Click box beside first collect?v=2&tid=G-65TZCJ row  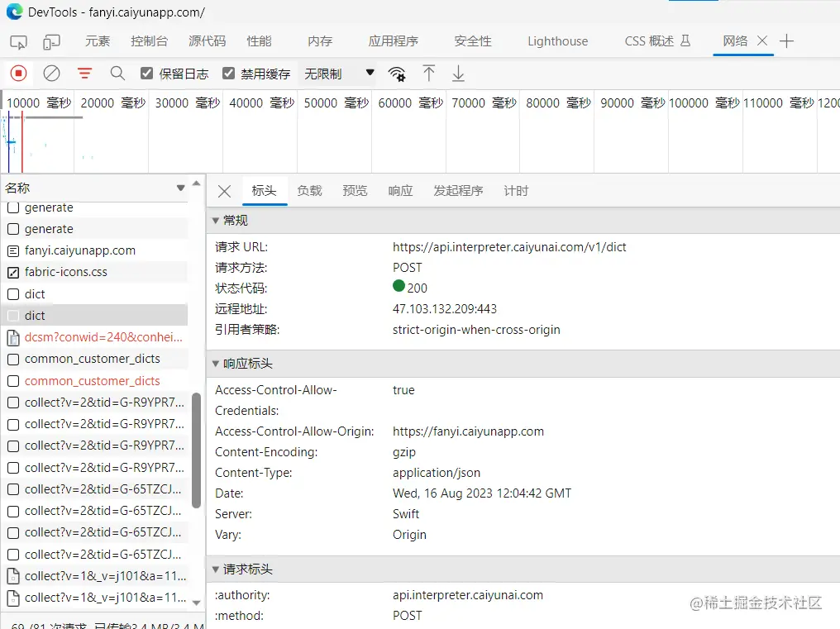point(13,489)
